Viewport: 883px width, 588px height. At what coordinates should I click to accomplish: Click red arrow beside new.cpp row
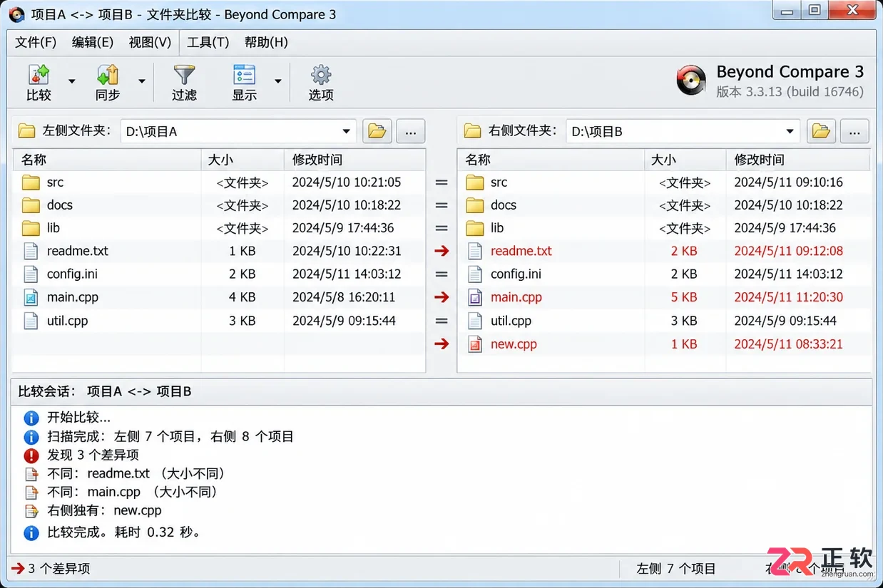(x=442, y=344)
